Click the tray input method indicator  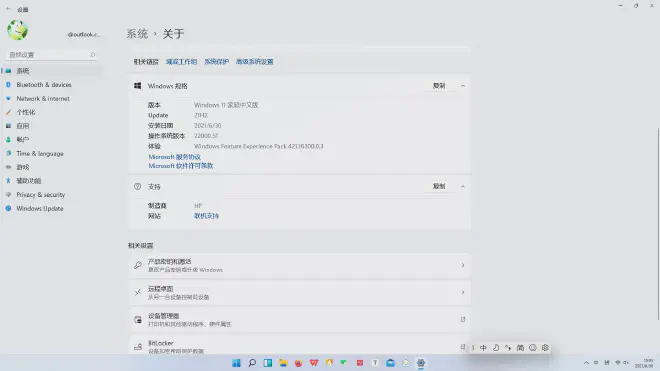click(607, 363)
